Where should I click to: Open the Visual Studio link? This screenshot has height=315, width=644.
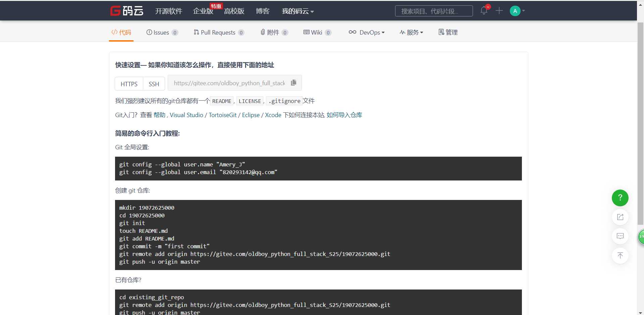[186, 115]
